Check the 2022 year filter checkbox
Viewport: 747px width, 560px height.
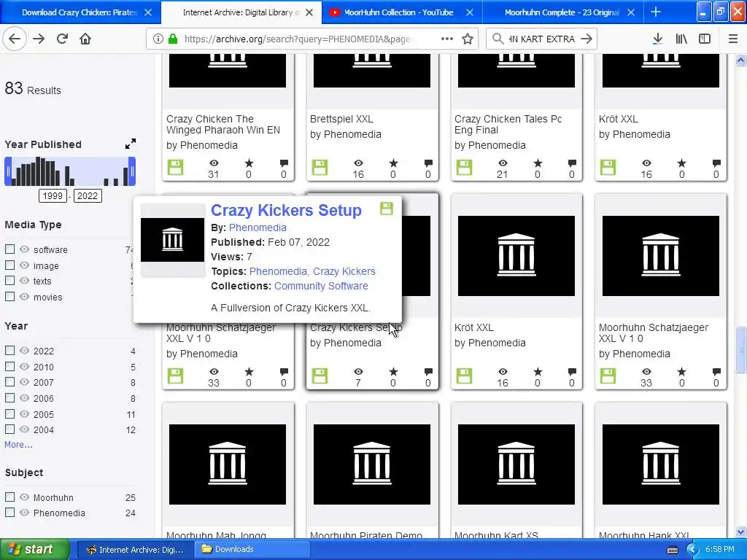(9, 351)
